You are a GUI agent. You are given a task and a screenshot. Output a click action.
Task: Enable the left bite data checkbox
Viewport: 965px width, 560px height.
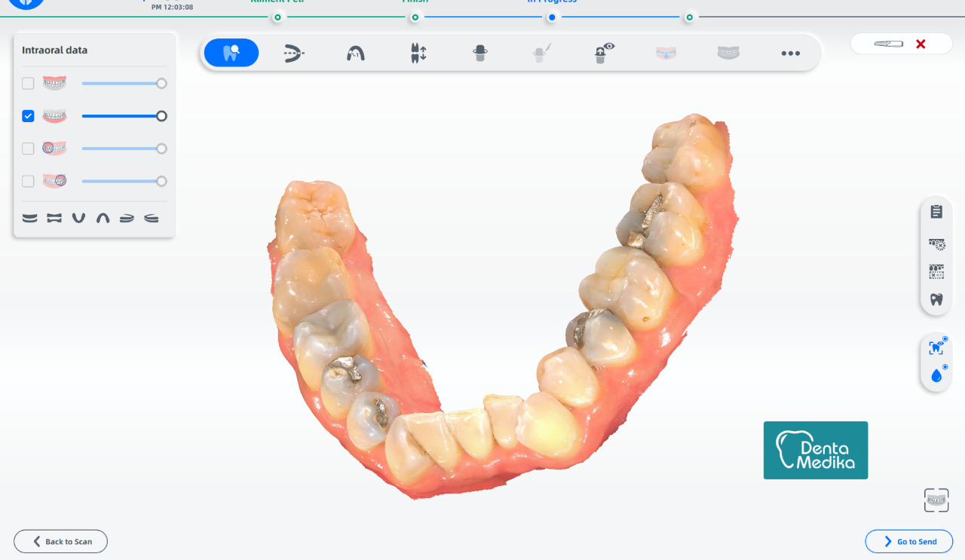point(28,148)
